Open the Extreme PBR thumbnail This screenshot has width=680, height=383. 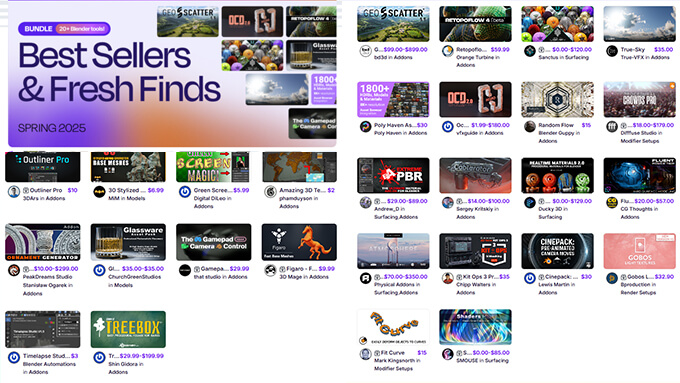tap(393, 175)
